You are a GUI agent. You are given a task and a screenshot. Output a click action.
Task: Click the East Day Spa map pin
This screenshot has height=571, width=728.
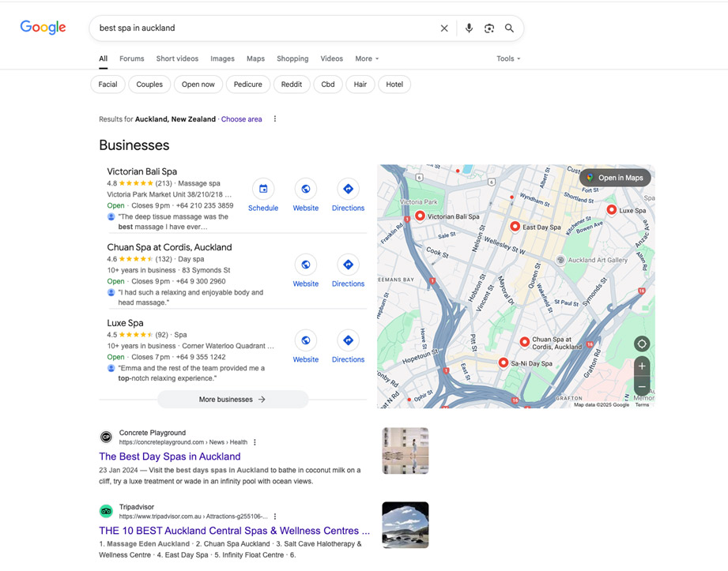coord(515,227)
